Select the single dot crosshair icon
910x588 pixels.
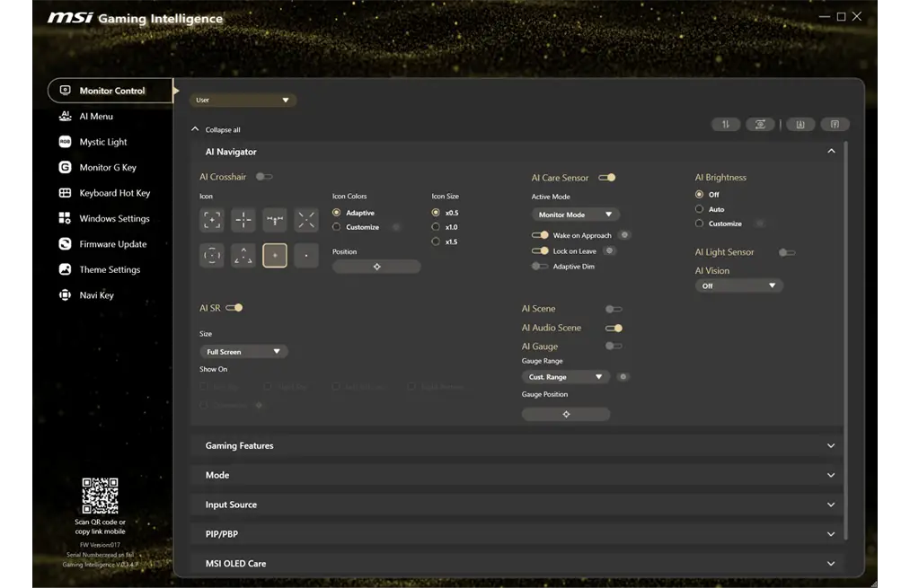(305, 255)
